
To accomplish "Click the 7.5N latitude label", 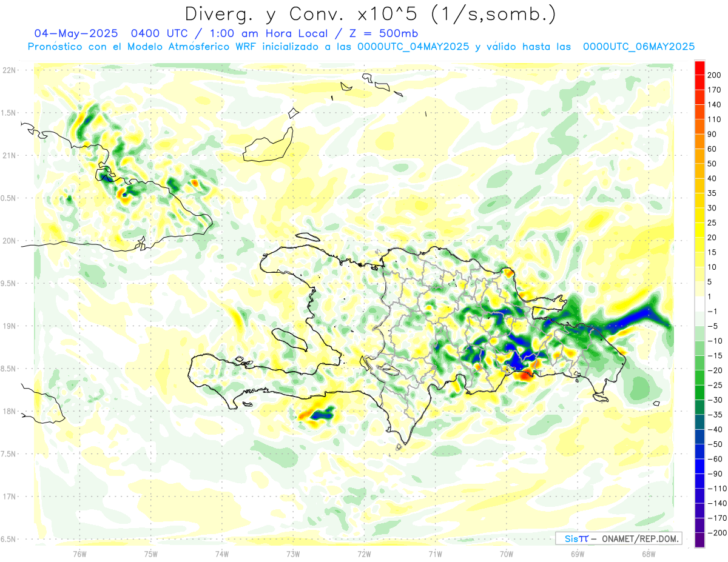I will click(8, 455).
